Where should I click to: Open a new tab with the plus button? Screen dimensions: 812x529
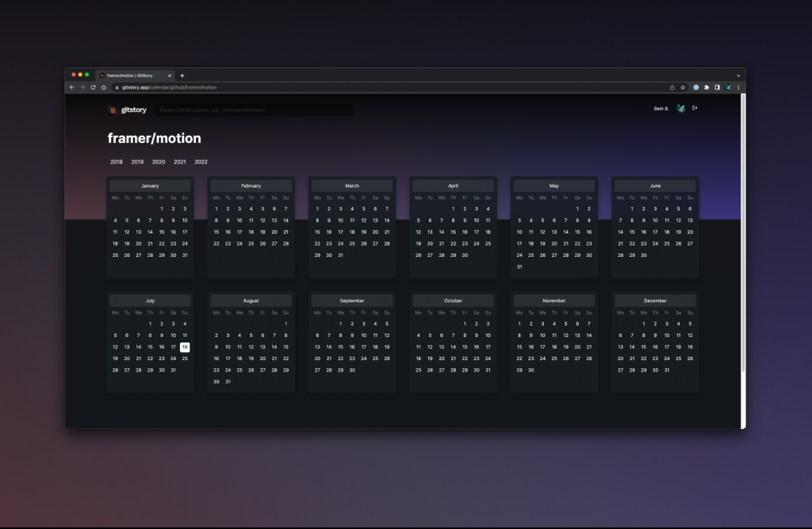tap(182, 75)
